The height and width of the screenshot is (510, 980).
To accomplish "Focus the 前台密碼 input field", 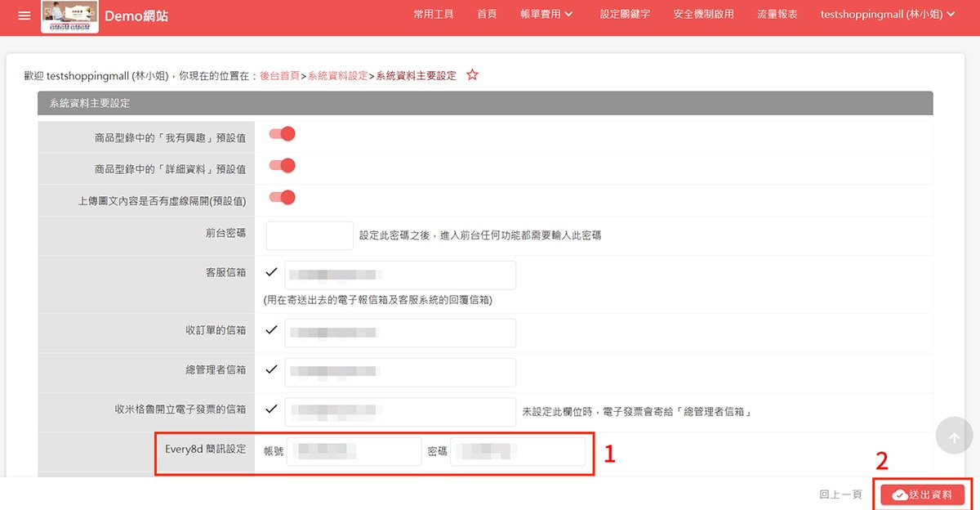I will [x=310, y=235].
